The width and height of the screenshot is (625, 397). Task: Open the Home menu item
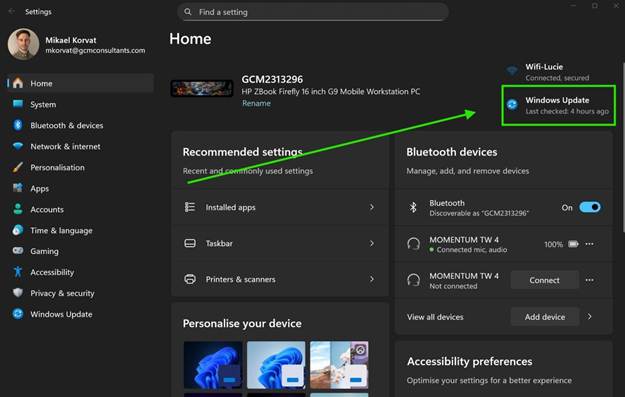click(x=80, y=83)
